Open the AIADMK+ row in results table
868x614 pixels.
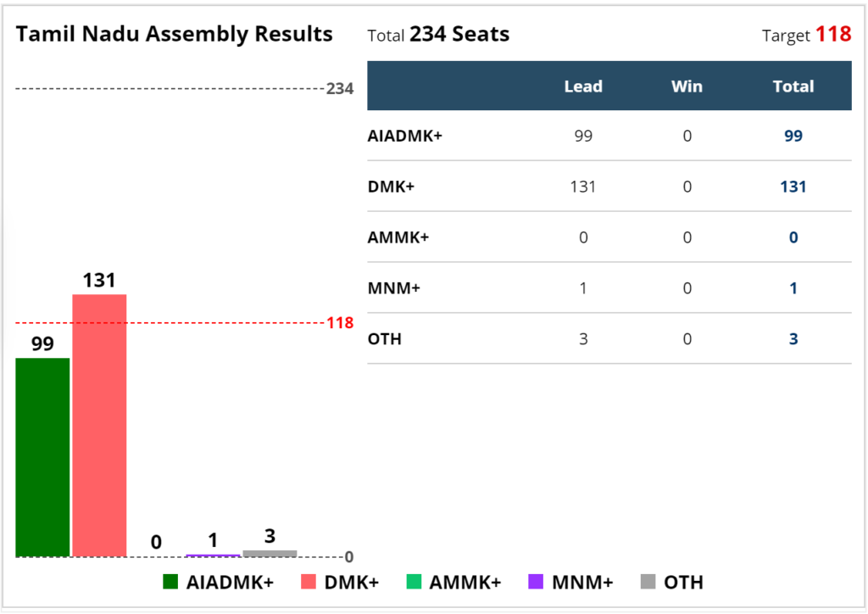609,136
